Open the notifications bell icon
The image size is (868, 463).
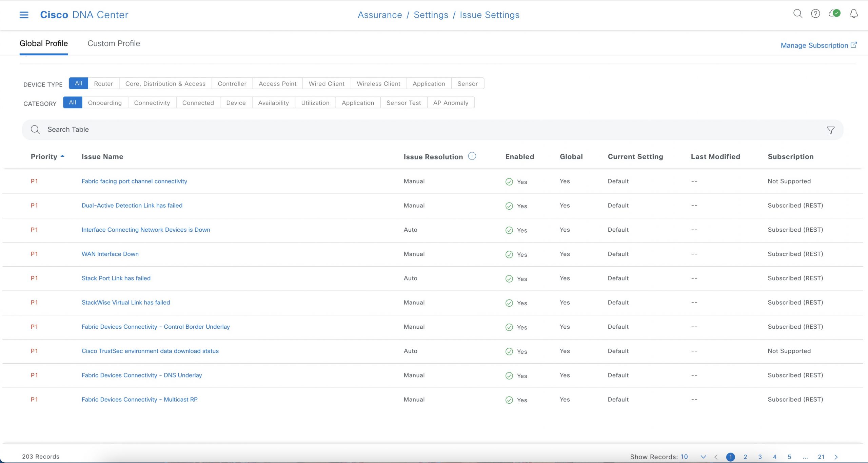click(x=853, y=14)
